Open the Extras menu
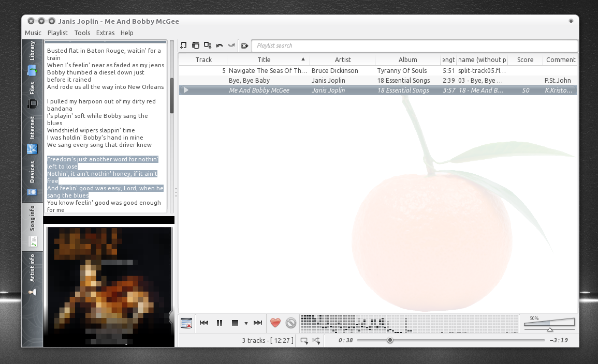This screenshot has width=598, height=364. coord(105,33)
